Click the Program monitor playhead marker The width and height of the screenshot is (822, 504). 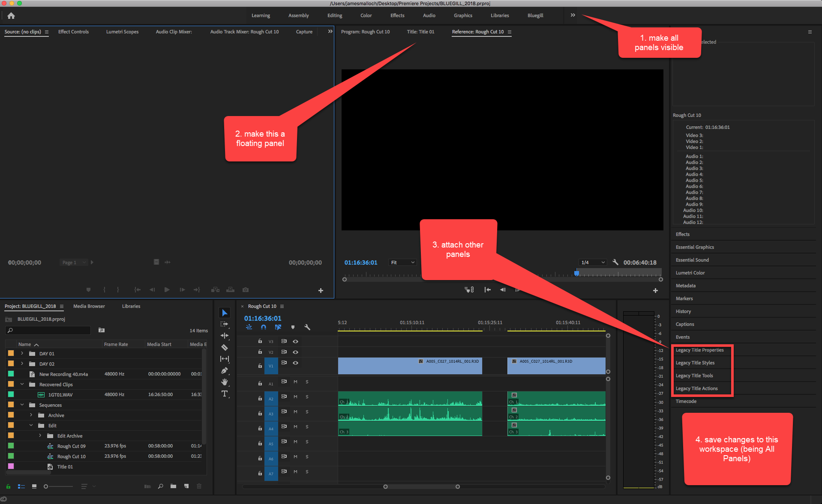click(576, 273)
